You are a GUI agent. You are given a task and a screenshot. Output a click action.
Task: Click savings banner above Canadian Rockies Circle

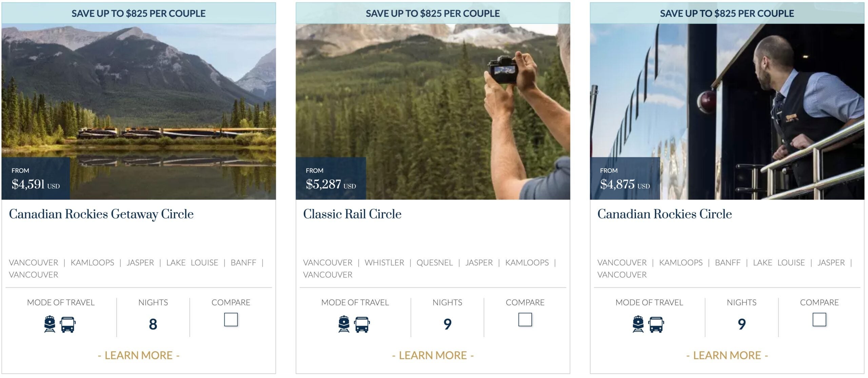(x=727, y=13)
